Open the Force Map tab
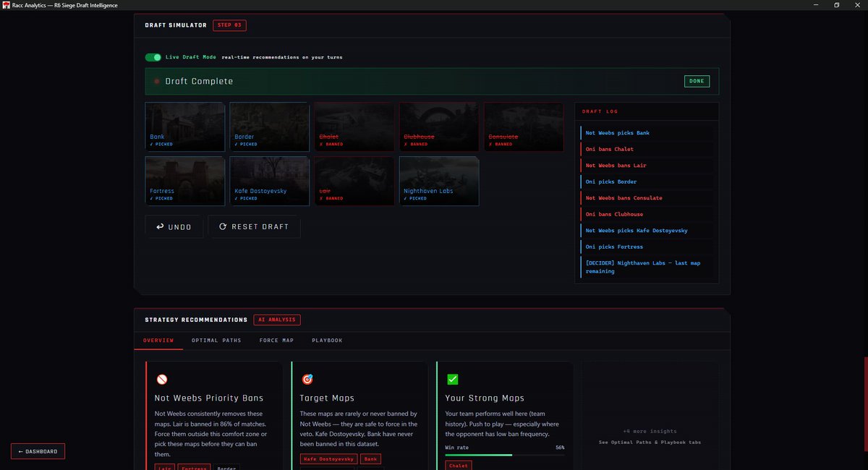The width and height of the screenshot is (868, 470). (x=276, y=340)
